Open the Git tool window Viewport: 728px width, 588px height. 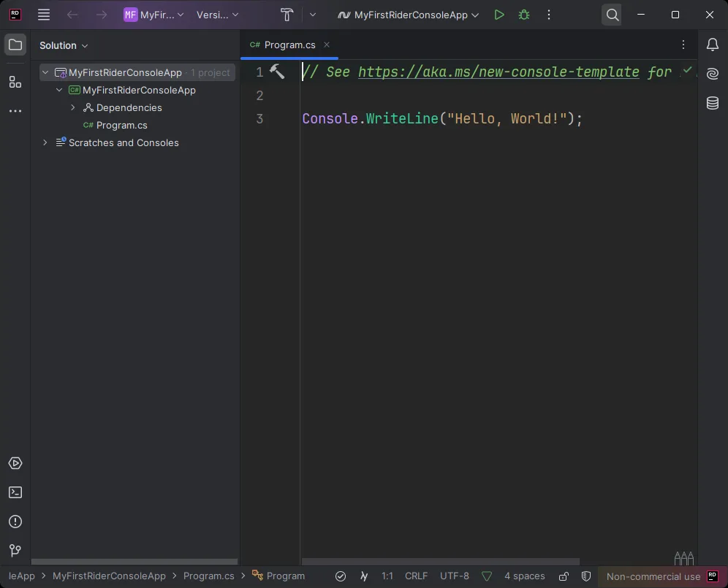point(15,551)
